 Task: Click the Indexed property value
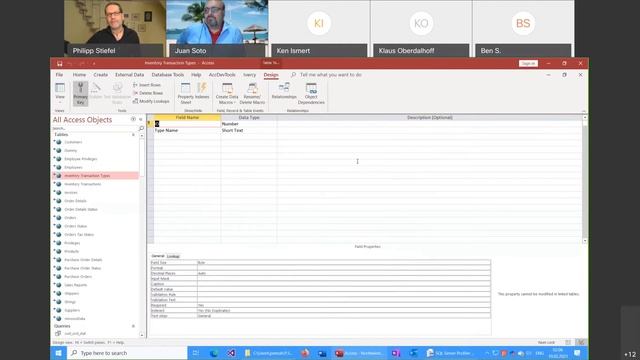click(344, 311)
